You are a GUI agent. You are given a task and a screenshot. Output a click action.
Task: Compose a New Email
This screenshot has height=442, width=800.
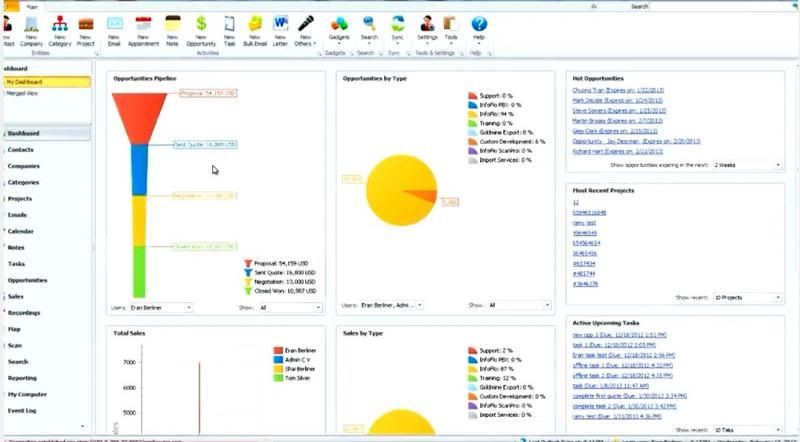point(114,31)
